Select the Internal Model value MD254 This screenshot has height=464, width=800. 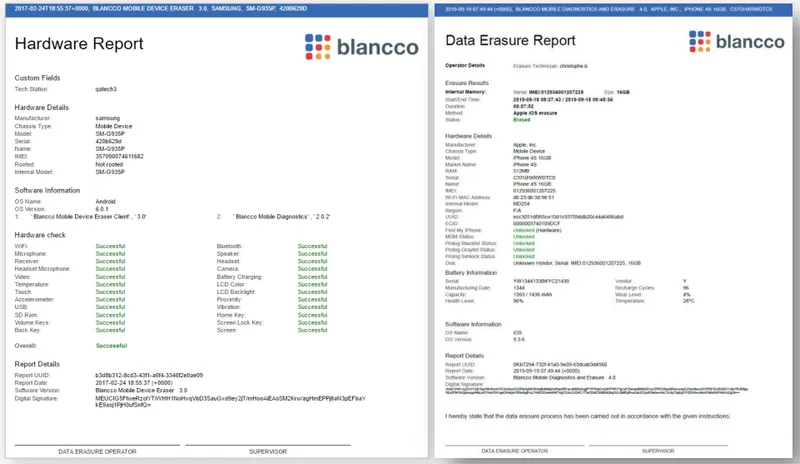click(520, 204)
